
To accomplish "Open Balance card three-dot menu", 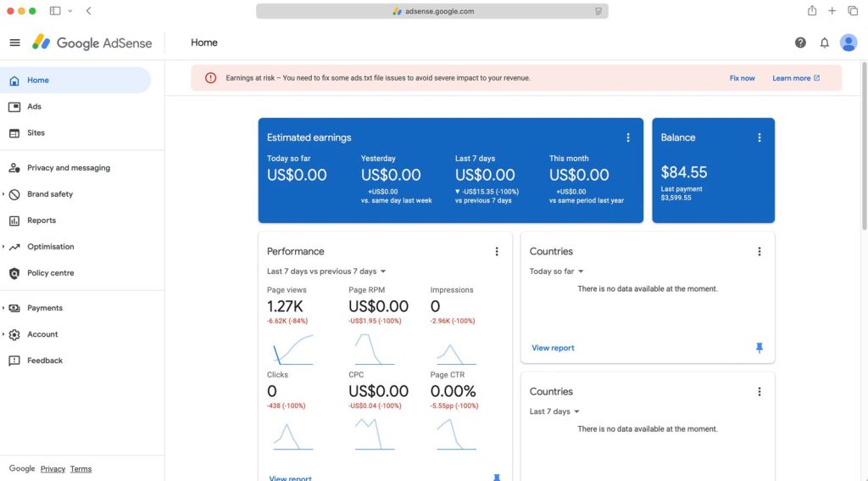I will 759,137.
